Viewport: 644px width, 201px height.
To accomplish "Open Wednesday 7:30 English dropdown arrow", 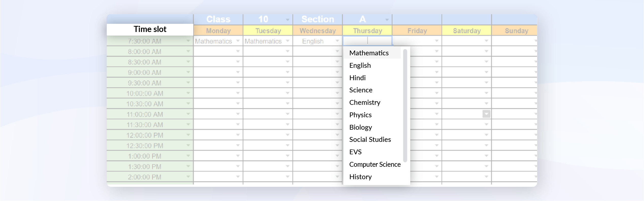I will coord(337,41).
